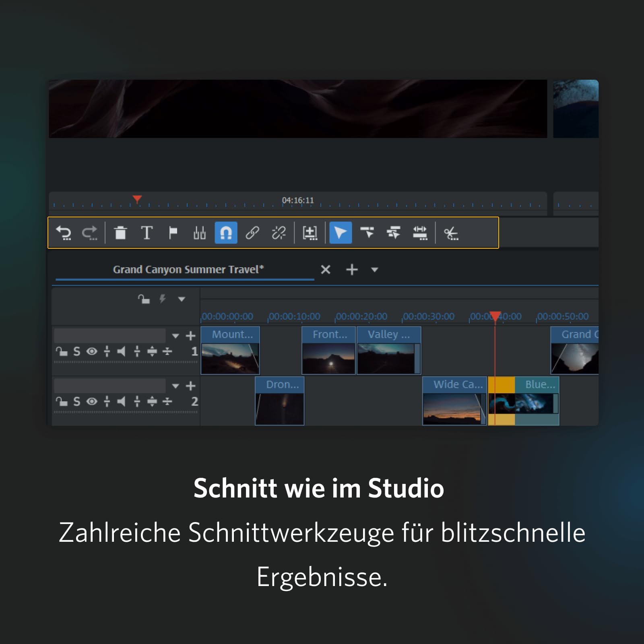Select the single track move tool
This screenshot has height=644, width=644.
click(367, 232)
